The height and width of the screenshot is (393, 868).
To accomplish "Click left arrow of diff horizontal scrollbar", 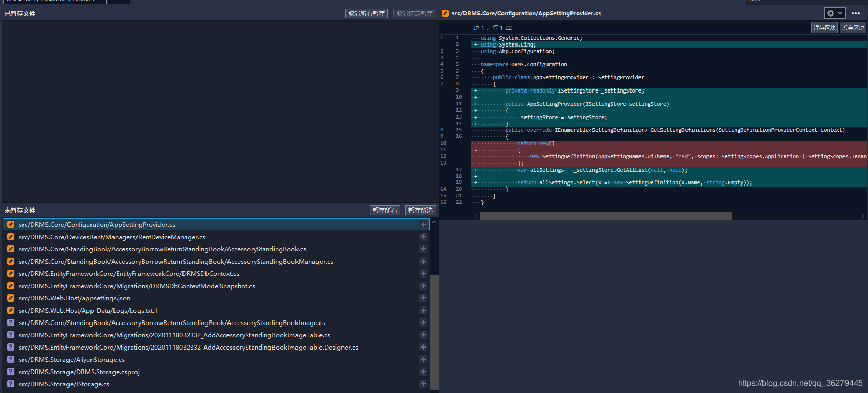I will 476,216.
